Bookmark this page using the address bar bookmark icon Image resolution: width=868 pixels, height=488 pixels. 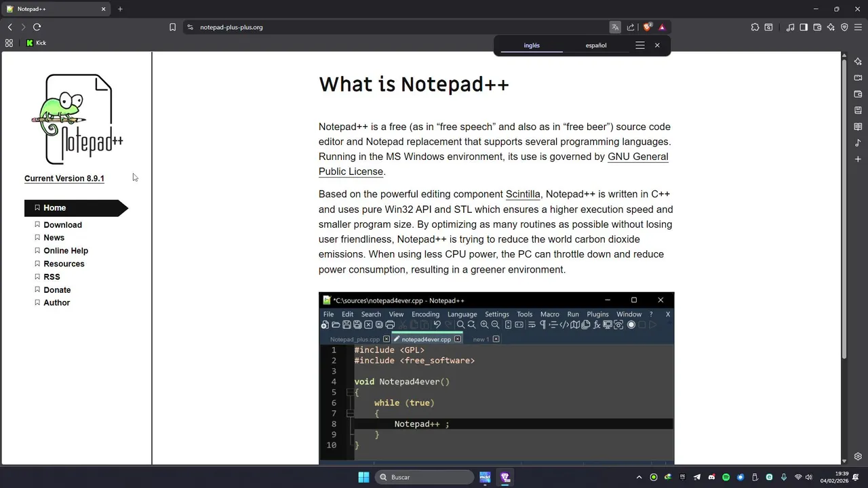pos(172,27)
